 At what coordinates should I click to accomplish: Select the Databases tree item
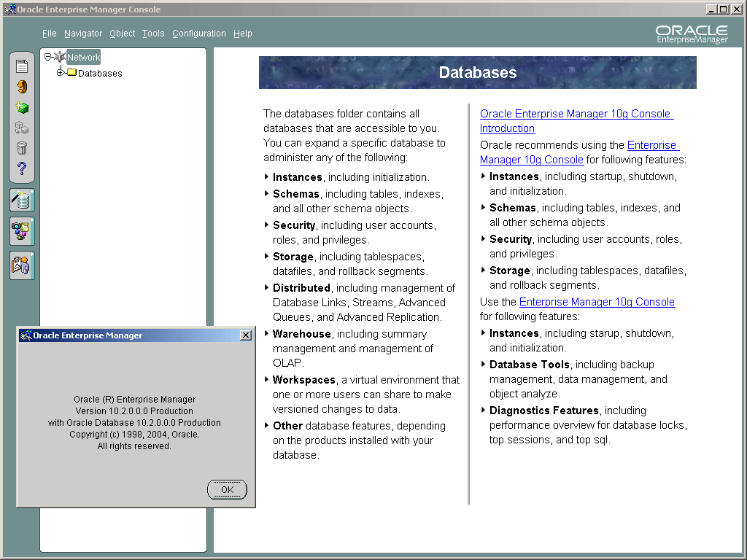pos(100,74)
